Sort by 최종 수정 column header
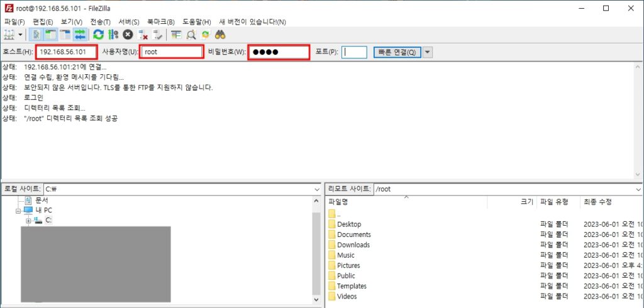The height and width of the screenshot is (308, 644). 611,202
